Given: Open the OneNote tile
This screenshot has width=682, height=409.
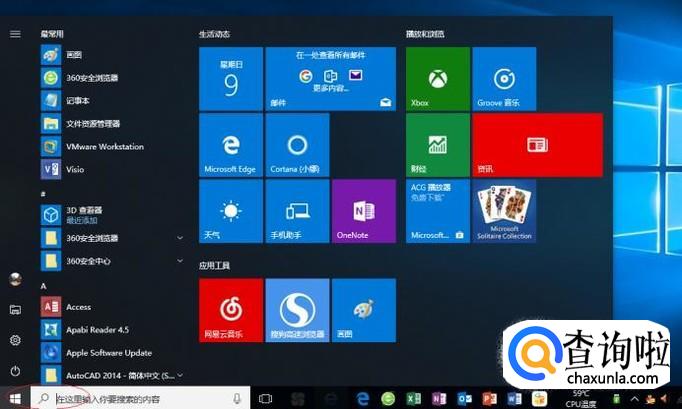Looking at the screenshot, I should 364,211.
